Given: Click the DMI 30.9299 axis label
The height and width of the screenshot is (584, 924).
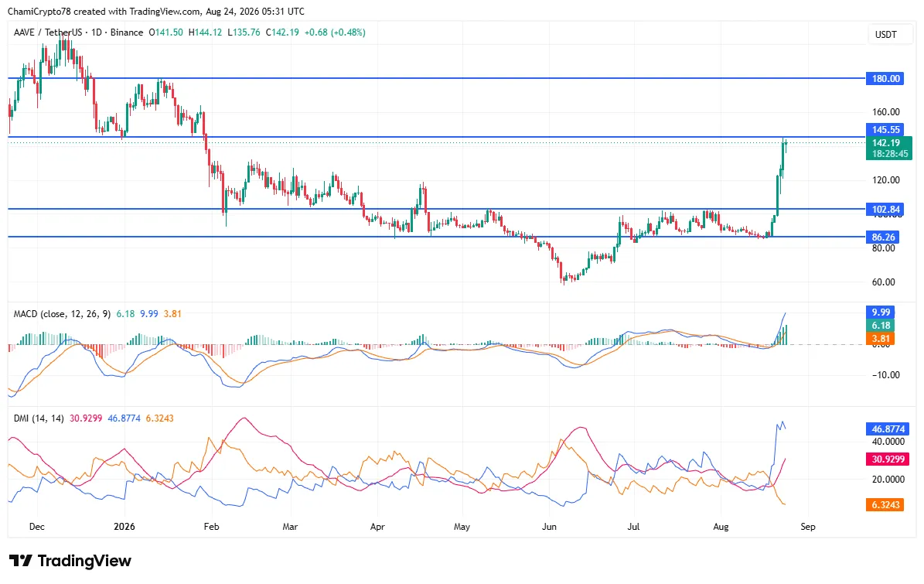Looking at the screenshot, I should (887, 459).
